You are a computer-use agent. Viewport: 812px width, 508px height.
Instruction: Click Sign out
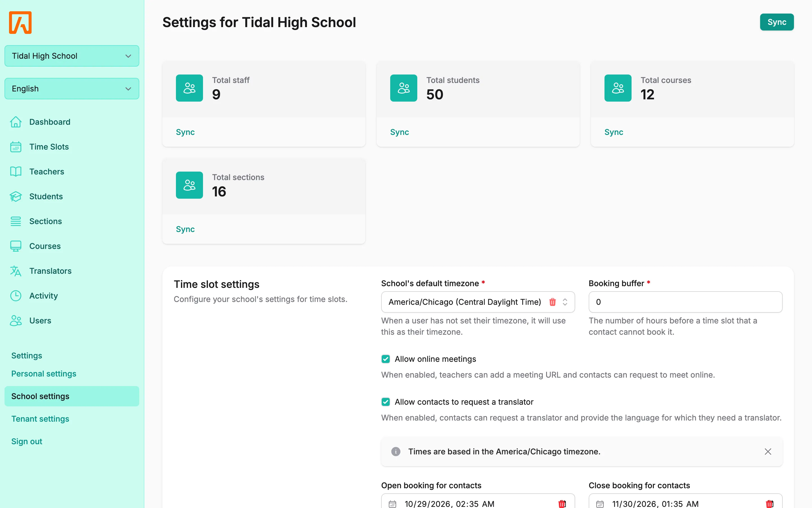(x=27, y=441)
